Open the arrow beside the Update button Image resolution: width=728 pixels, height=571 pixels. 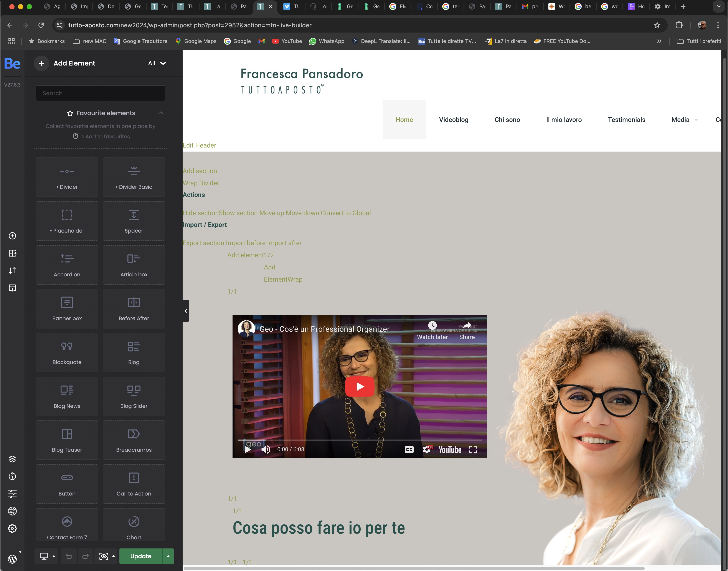[x=168, y=556]
